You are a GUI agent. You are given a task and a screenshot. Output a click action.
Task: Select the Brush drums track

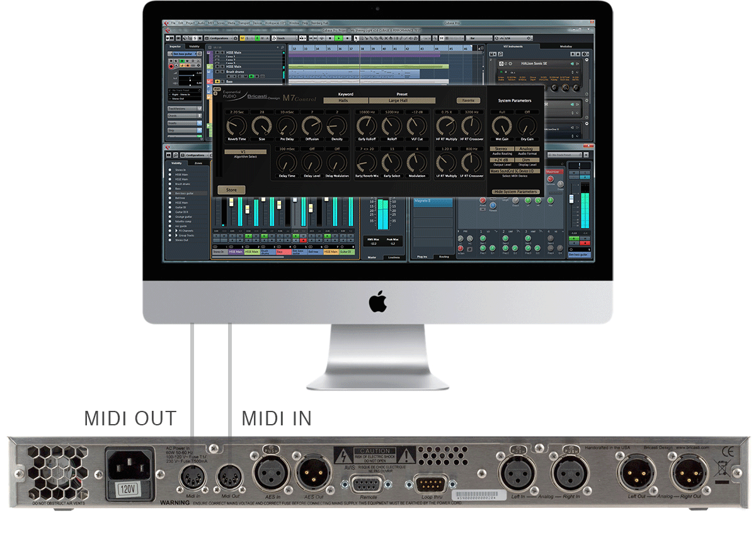coord(234,72)
